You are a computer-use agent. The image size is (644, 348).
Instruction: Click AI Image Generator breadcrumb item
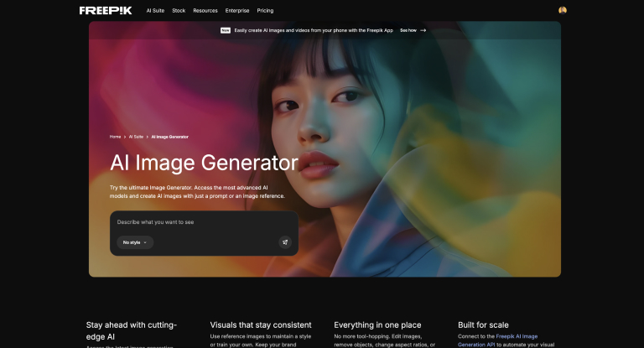[169, 137]
